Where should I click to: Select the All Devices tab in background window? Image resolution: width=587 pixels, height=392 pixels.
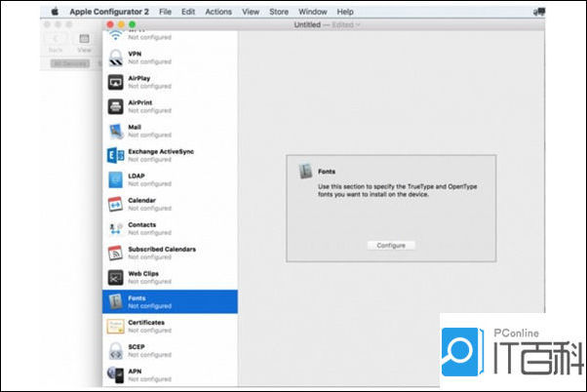point(70,63)
